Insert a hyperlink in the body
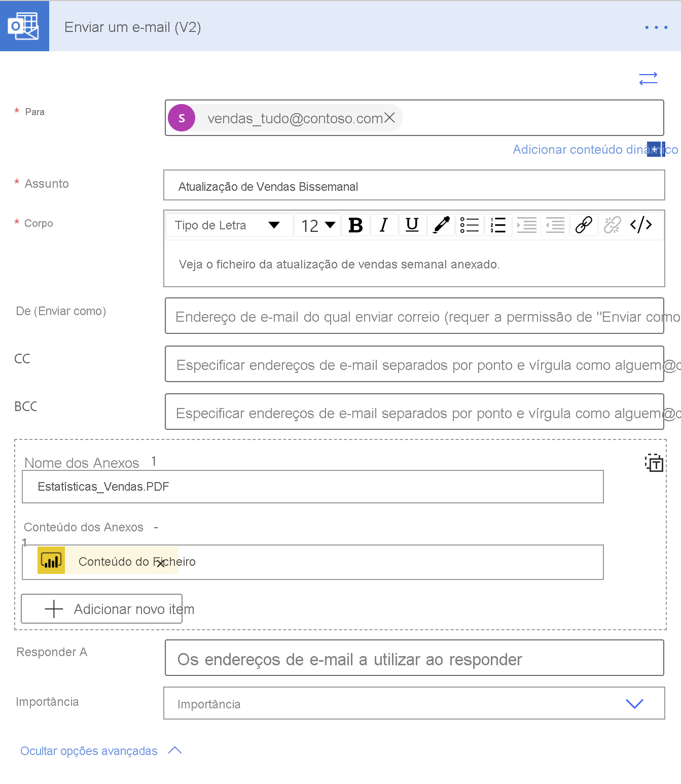Image resolution: width=681 pixels, height=784 pixels. point(584,225)
